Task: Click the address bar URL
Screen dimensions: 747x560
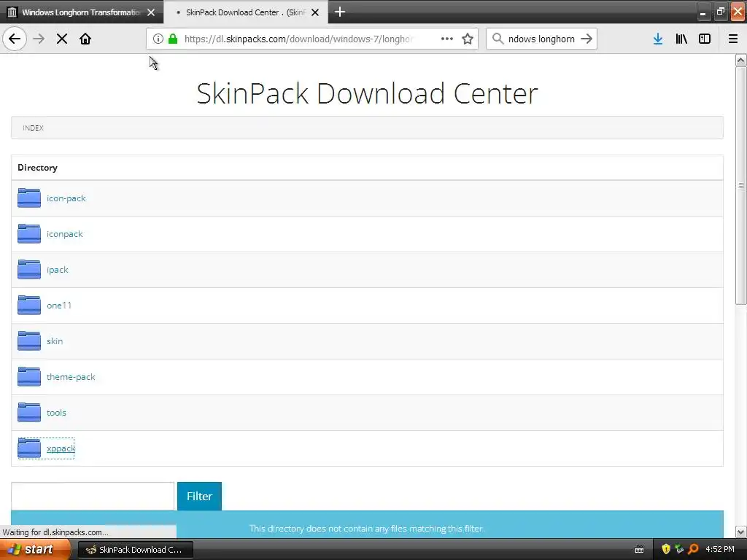Action: click(x=298, y=39)
